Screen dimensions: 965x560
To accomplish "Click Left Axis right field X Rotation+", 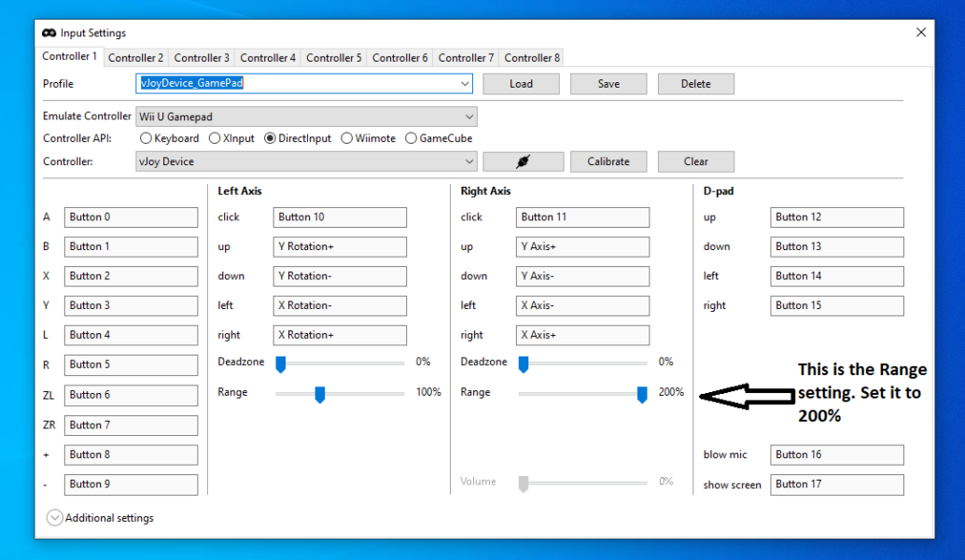I will (340, 335).
